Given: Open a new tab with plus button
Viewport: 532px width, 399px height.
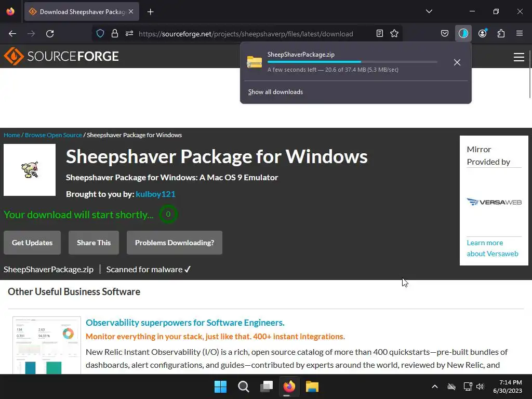Looking at the screenshot, I should point(150,12).
